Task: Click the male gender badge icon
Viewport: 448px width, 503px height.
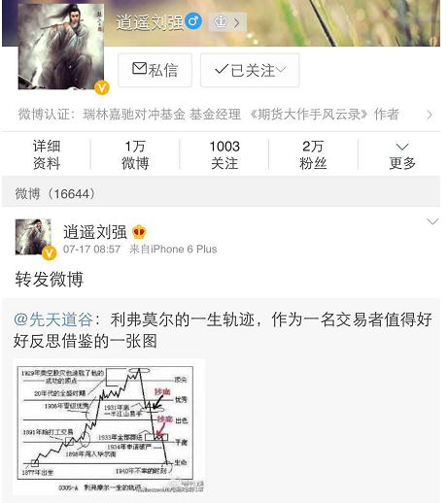Action: (x=193, y=21)
